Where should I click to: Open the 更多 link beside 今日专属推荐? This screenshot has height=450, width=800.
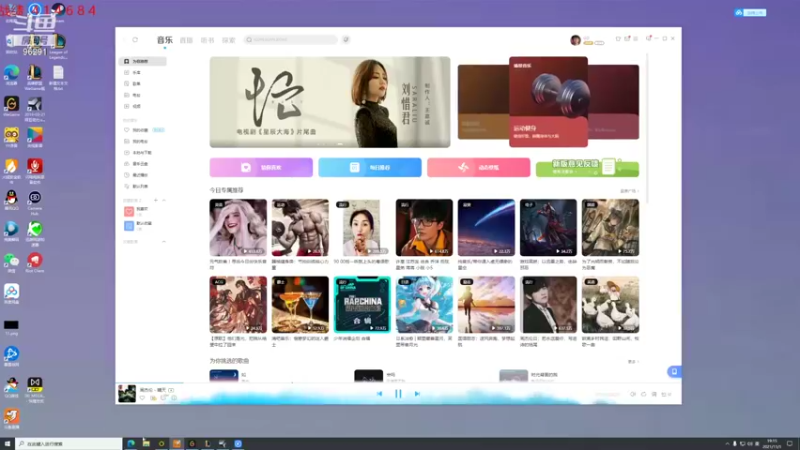(x=629, y=191)
